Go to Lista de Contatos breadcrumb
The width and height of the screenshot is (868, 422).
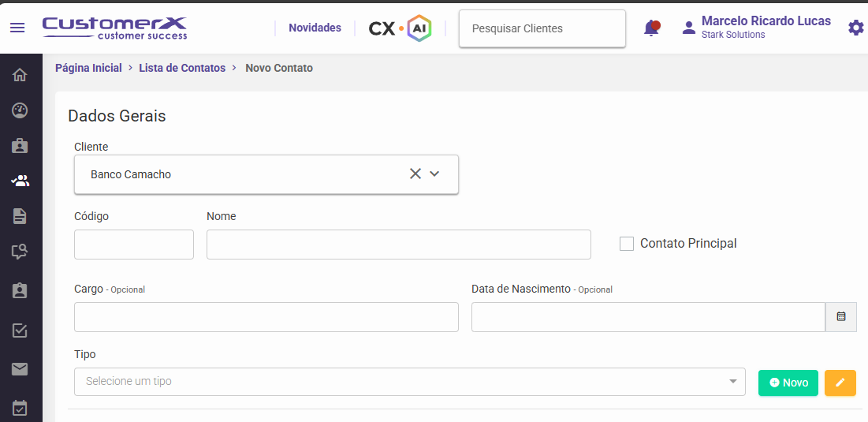click(182, 68)
